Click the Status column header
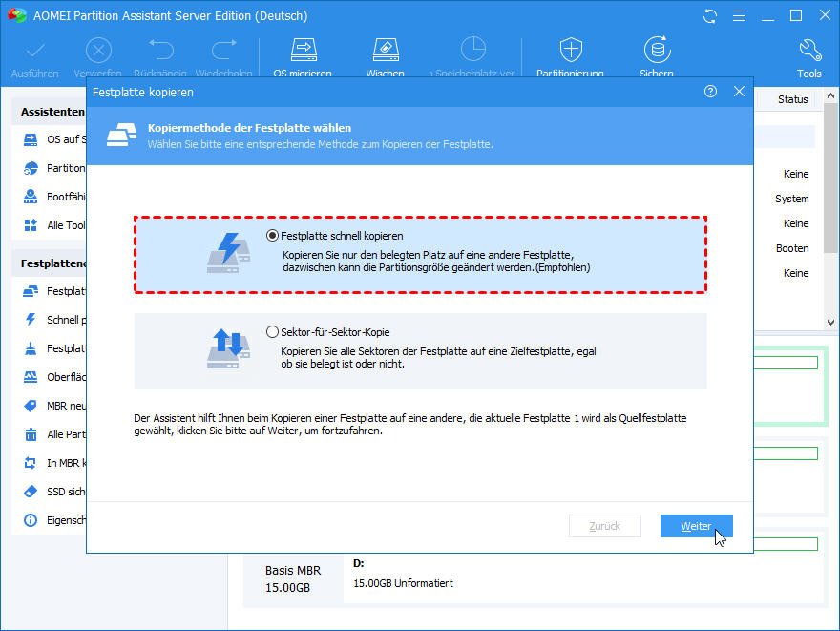 (x=792, y=99)
